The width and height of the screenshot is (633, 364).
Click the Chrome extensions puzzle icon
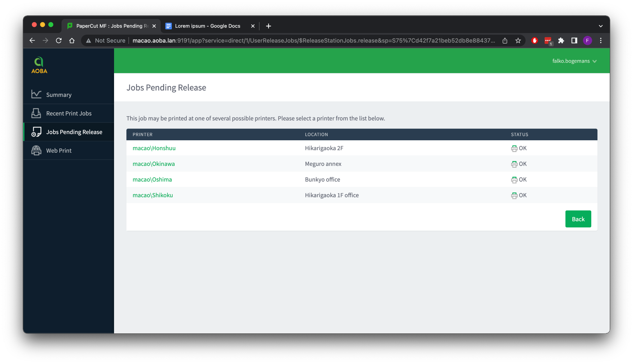coord(561,40)
